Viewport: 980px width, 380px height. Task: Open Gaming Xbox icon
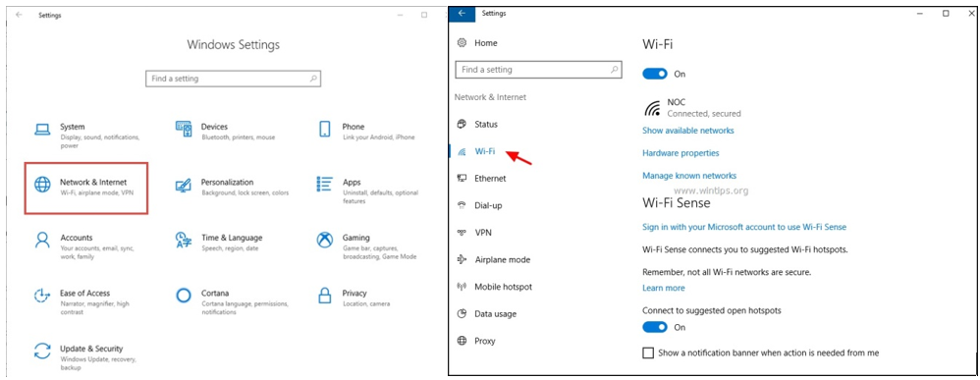click(x=324, y=240)
